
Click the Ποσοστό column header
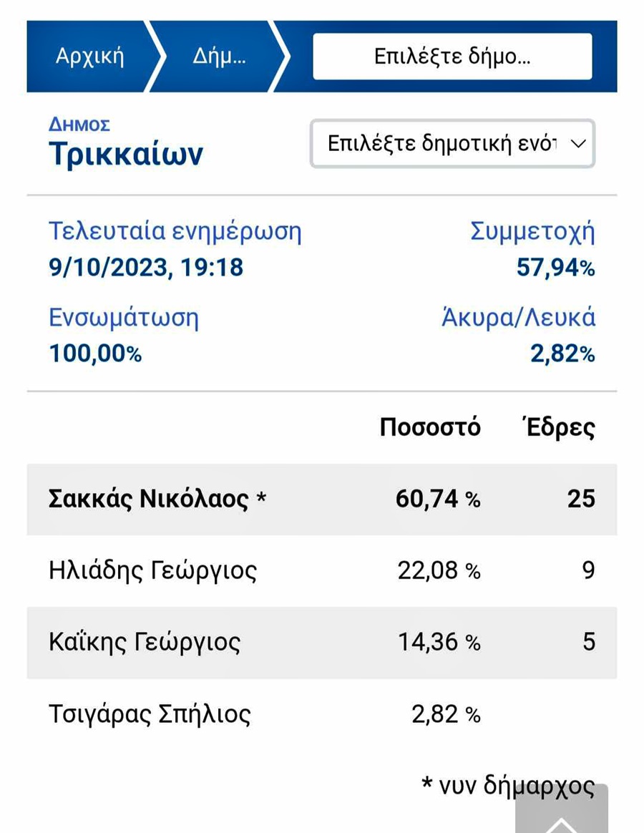click(x=430, y=427)
